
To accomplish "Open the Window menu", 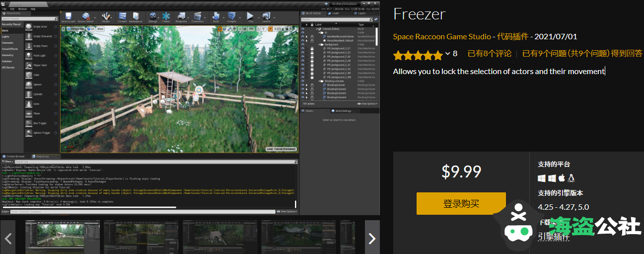I will (x=23, y=9).
